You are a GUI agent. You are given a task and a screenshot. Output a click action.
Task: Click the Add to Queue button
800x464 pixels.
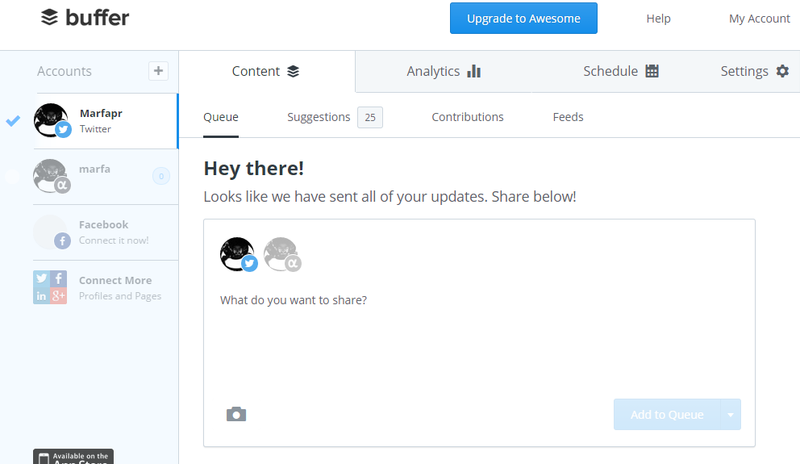667,414
